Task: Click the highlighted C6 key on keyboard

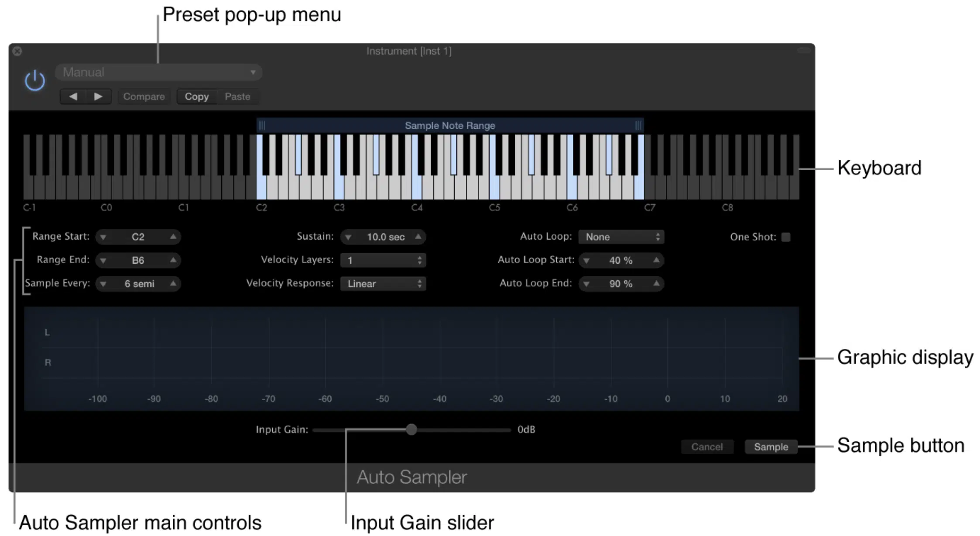Action: coord(572,188)
